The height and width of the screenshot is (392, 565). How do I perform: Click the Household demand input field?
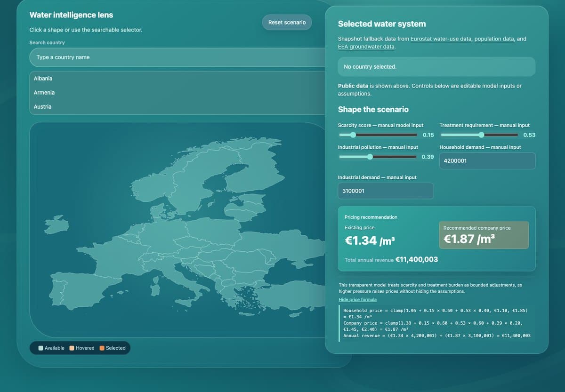pos(487,161)
